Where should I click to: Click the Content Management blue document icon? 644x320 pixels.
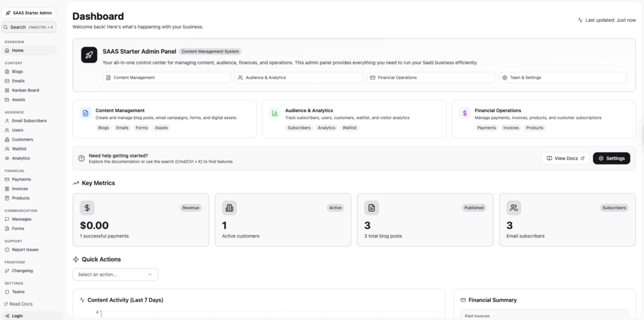85,113
